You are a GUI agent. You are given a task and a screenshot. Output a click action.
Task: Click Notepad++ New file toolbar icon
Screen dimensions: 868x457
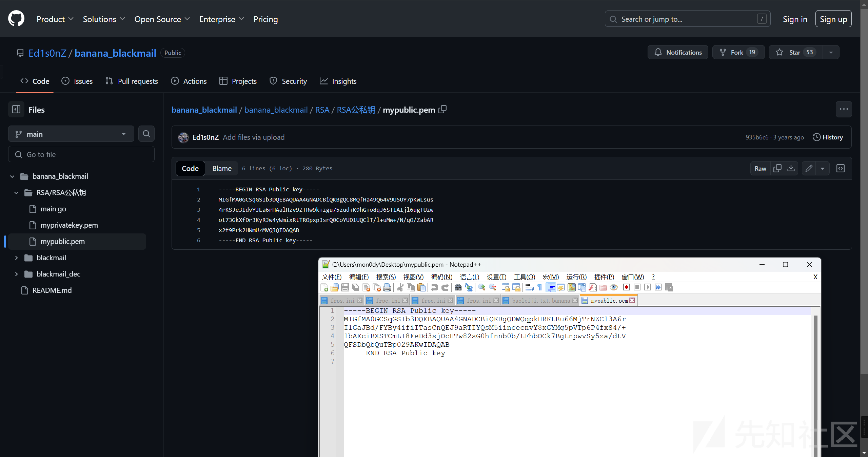tap(324, 287)
